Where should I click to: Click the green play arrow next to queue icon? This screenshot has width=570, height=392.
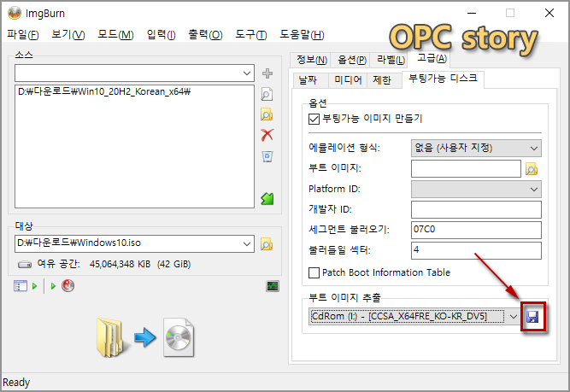[34, 286]
